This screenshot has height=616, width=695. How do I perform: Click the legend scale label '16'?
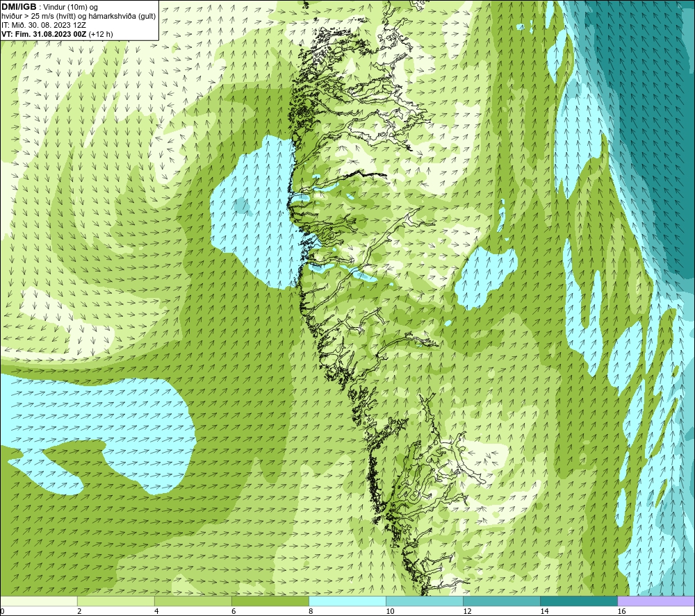(621, 612)
